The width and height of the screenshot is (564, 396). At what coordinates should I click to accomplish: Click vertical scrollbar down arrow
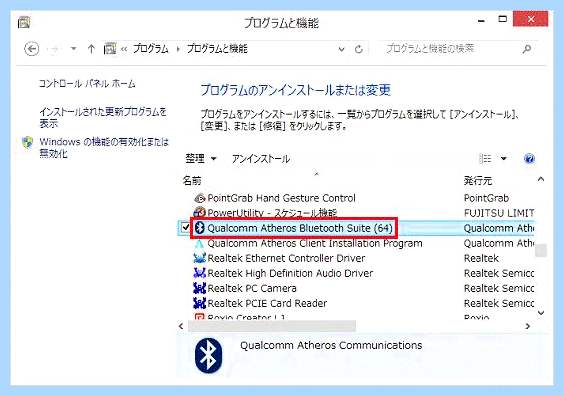(541, 313)
